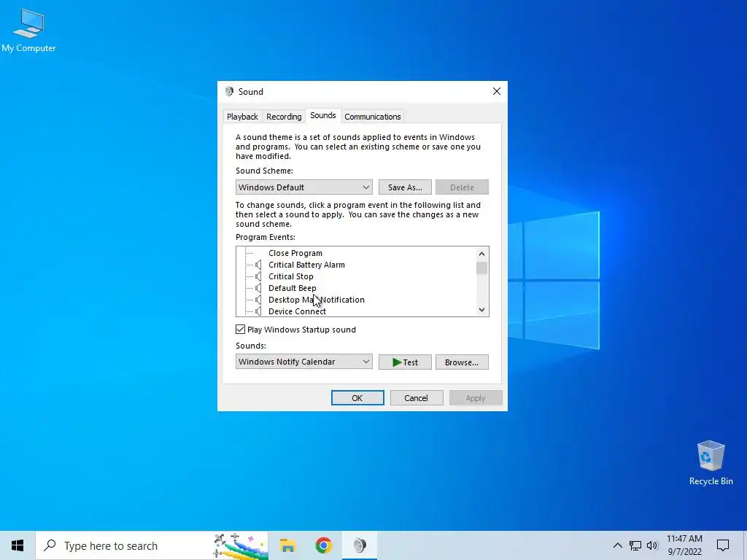Click Browse... to choose a sound file

(462, 362)
